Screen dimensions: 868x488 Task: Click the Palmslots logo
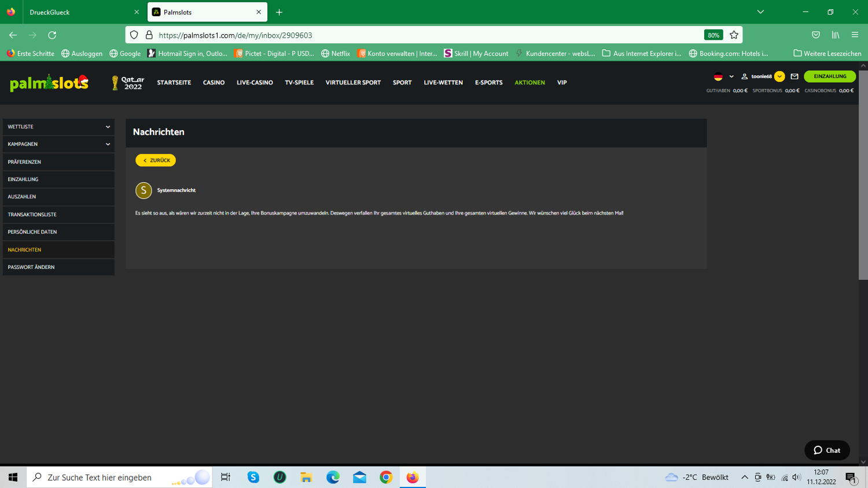click(x=49, y=83)
